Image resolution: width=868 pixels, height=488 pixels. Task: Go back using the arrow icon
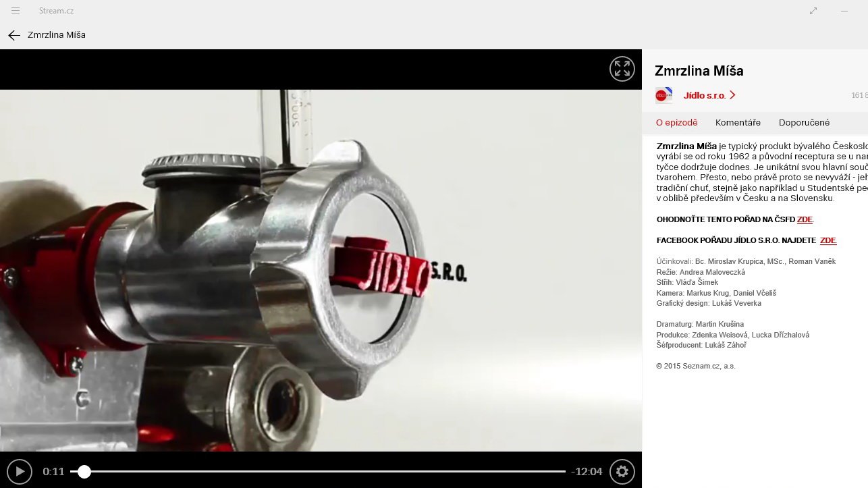click(x=14, y=35)
